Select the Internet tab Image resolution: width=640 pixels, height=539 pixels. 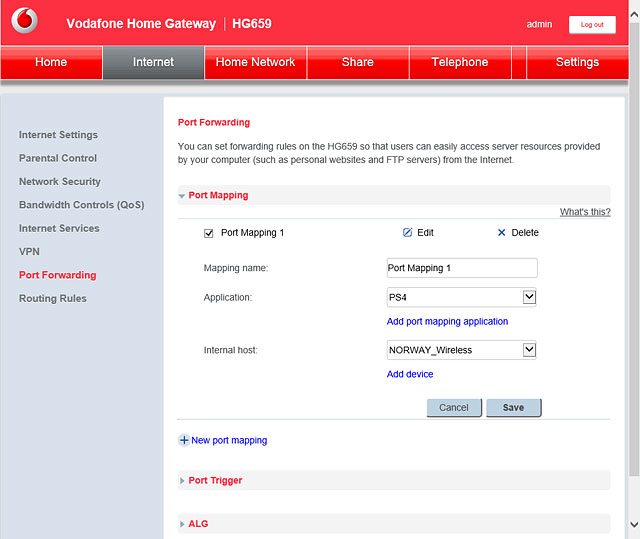coord(153,62)
